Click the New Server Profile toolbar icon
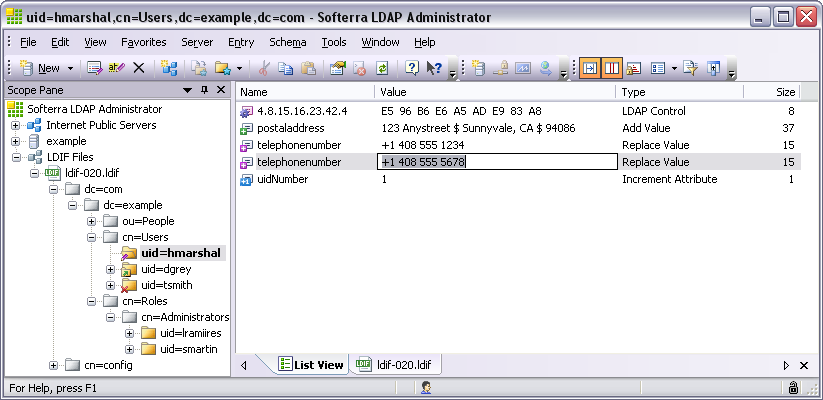This screenshot has height=400, width=823. (169, 68)
